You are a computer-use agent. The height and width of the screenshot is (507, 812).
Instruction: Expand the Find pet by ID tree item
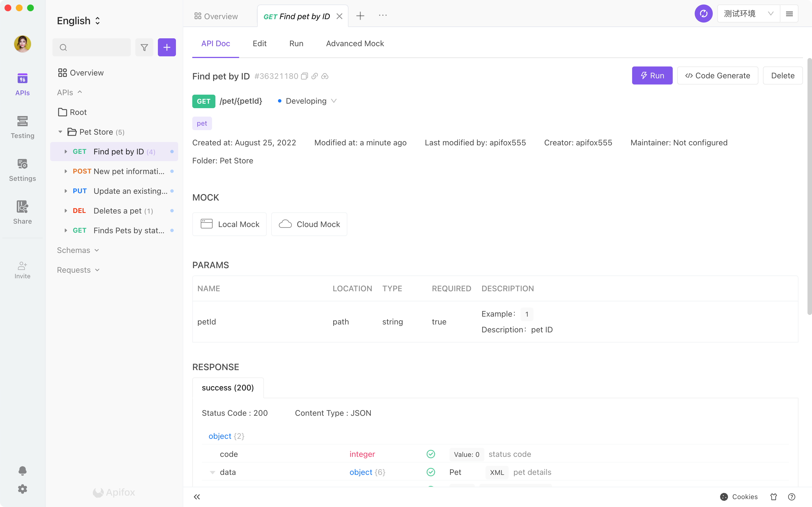66,152
